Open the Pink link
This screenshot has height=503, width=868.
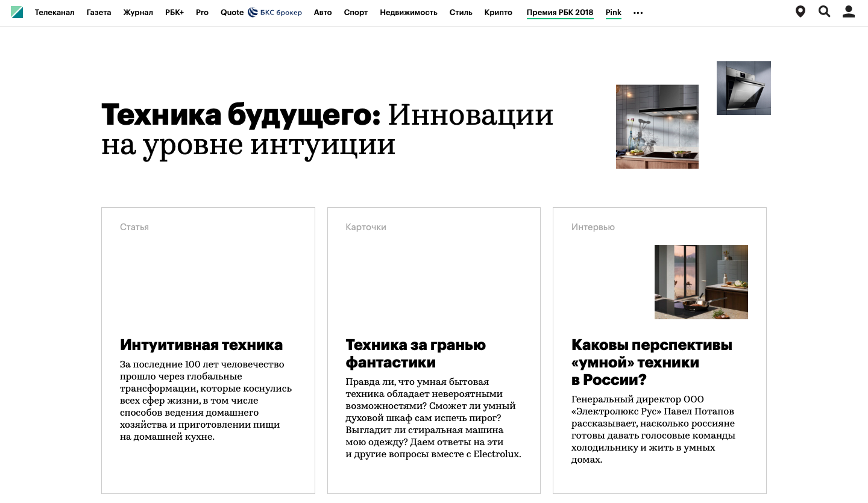(x=614, y=12)
